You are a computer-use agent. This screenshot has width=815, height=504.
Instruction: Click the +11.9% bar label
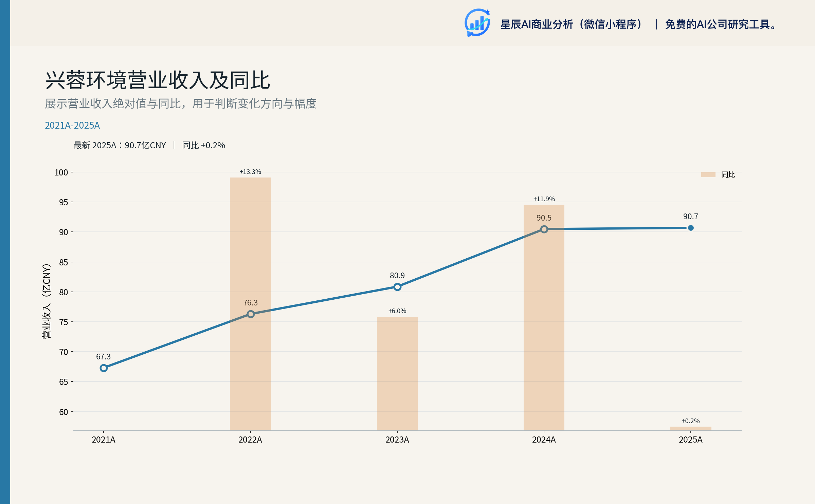[x=544, y=199]
